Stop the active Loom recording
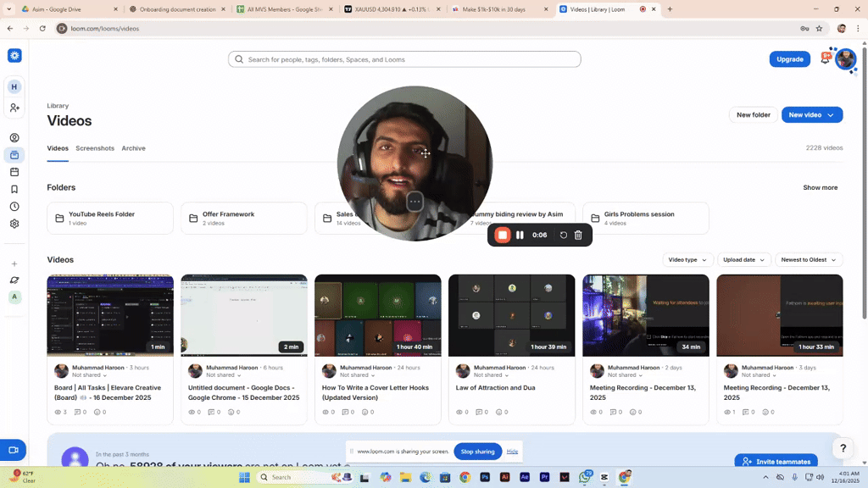 tap(503, 235)
